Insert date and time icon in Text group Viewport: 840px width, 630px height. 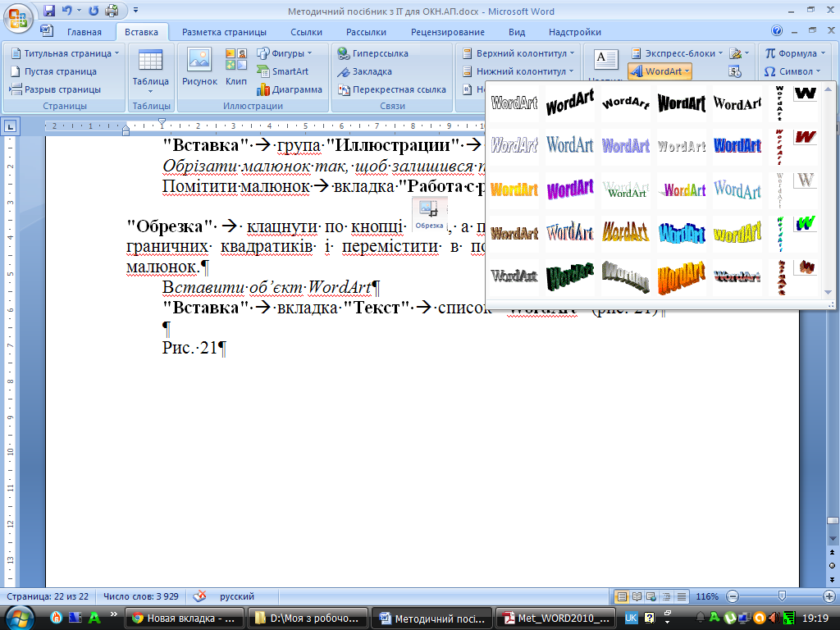pyautogui.click(x=734, y=71)
